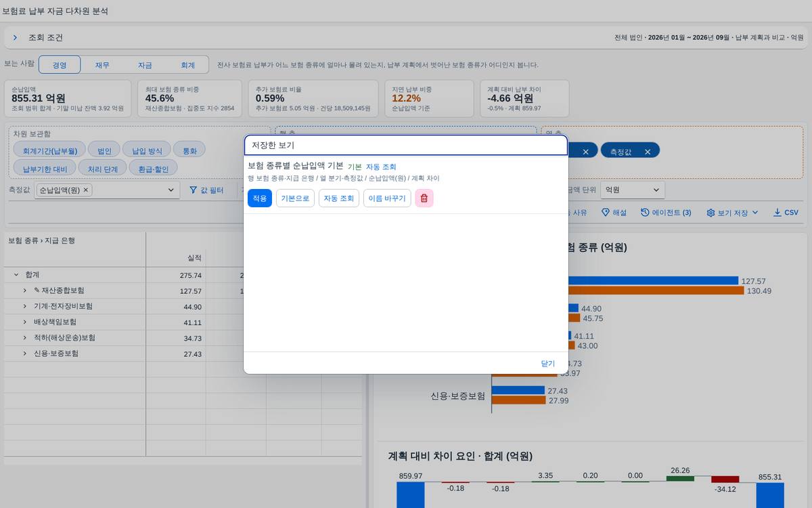Screen dimensions: 812x508
Task: Expand the 배상책임보험 row
Action: point(24,322)
